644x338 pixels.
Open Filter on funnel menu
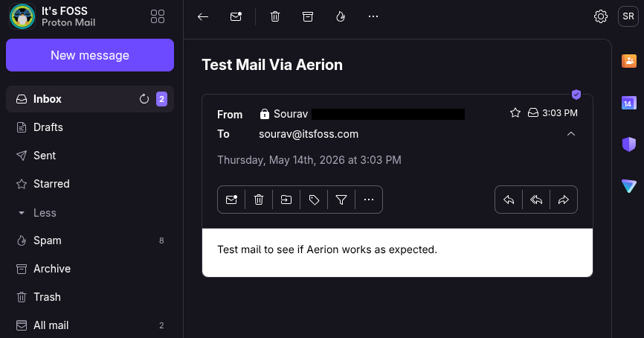pyautogui.click(x=341, y=200)
